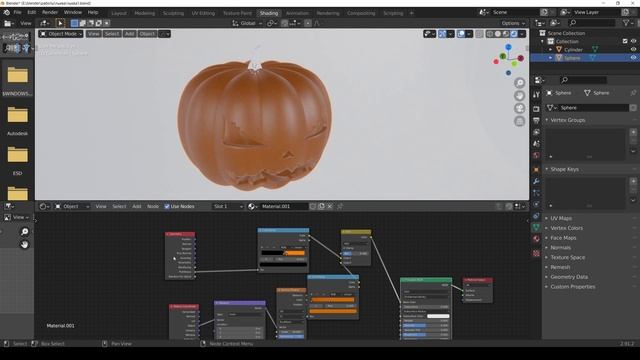Viewport: 640px width, 360px height.
Task: Click the Cylinder mesh data icon in outliner
Action: pos(595,49)
